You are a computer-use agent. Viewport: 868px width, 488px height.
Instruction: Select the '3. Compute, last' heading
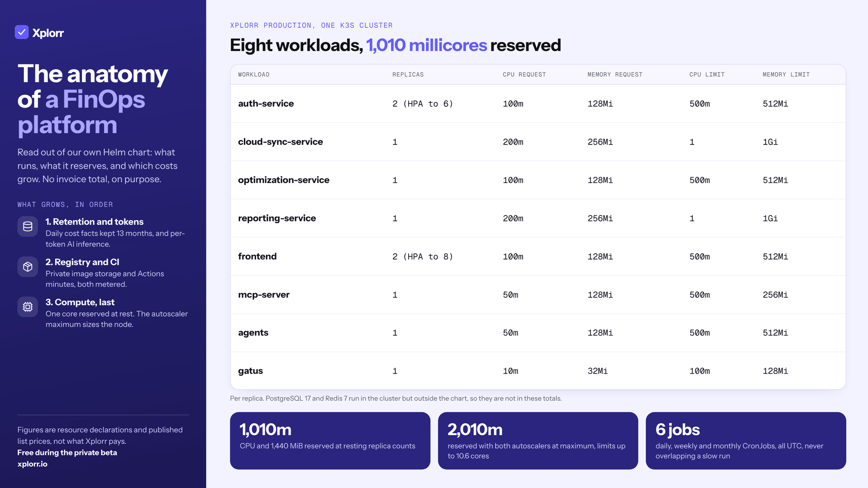pyautogui.click(x=80, y=302)
